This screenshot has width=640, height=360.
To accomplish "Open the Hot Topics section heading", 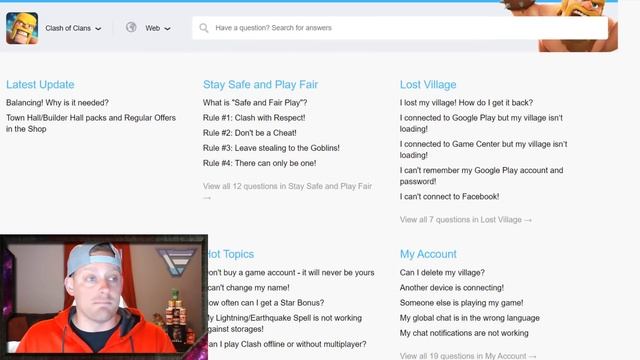I will pyautogui.click(x=231, y=254).
